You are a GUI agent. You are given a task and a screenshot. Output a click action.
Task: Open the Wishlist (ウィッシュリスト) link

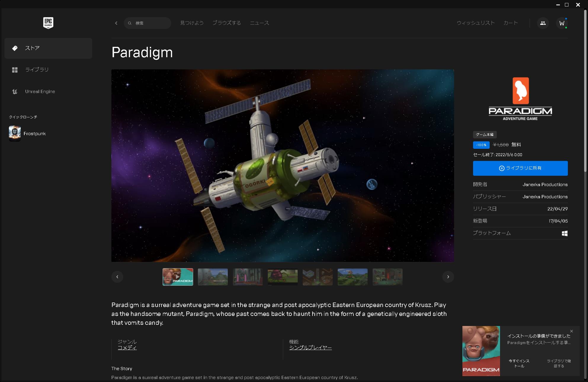[x=475, y=23]
